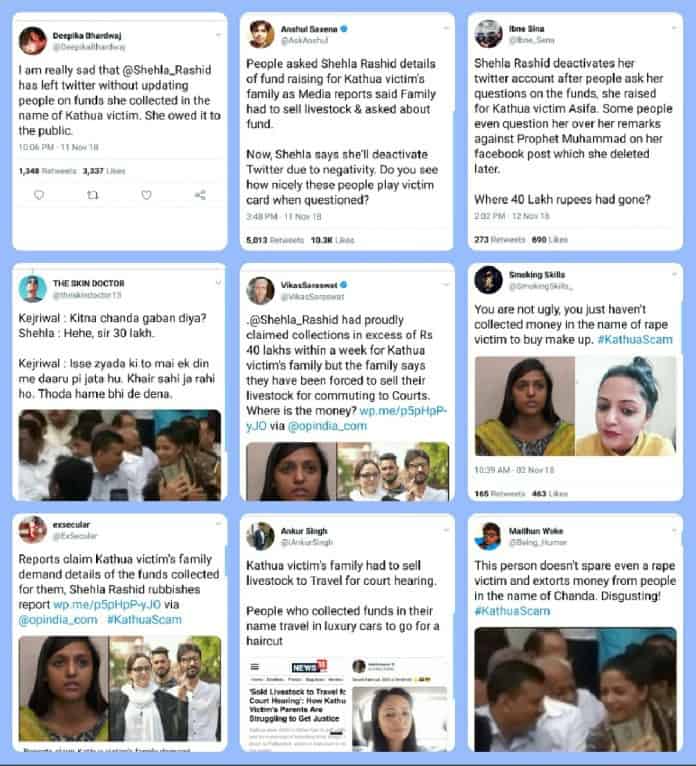The height and width of the screenshot is (766, 696).
Task: Follow wp.me link in exsecular's tweet
Action: (x=107, y=604)
